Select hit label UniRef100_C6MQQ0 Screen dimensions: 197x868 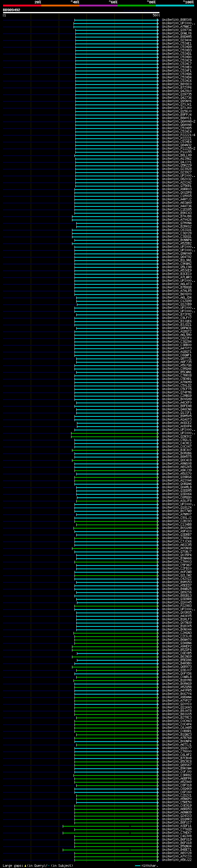[176, 497]
